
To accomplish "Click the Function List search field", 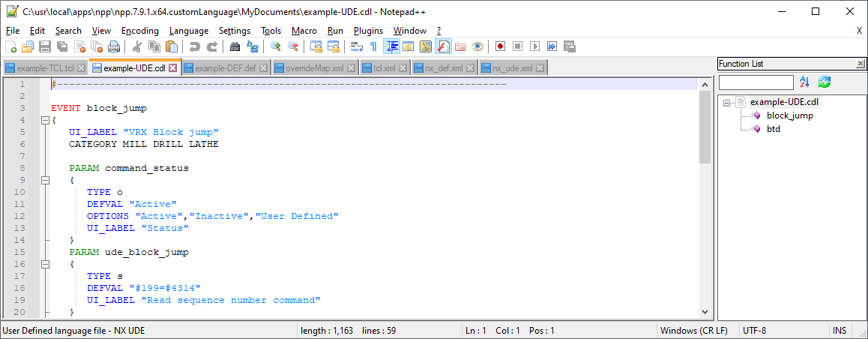I will [x=756, y=82].
